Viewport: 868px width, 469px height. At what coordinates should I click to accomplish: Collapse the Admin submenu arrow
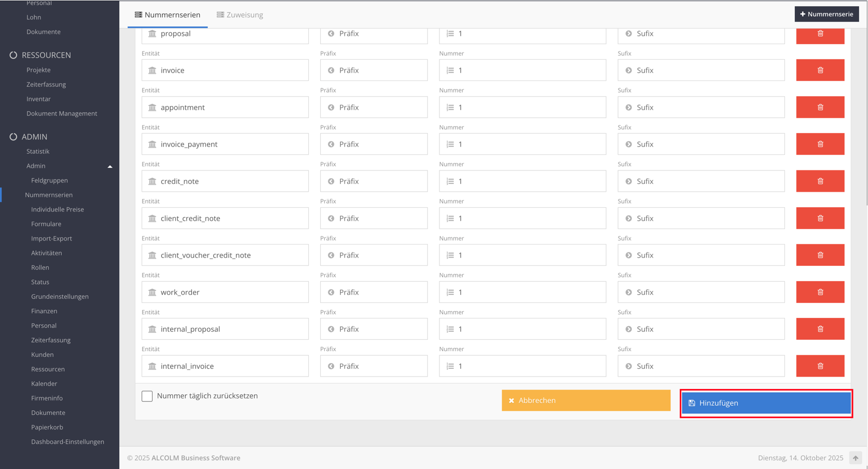tap(109, 166)
